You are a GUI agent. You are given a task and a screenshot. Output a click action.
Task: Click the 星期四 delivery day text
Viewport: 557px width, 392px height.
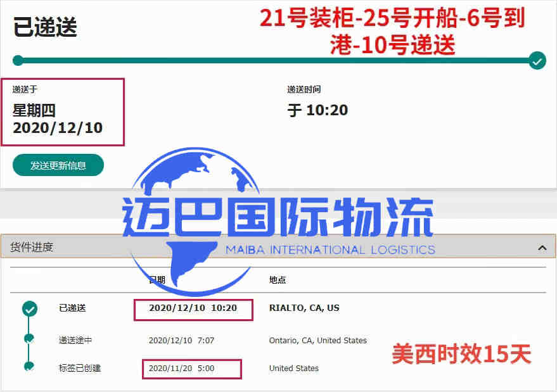[34, 110]
